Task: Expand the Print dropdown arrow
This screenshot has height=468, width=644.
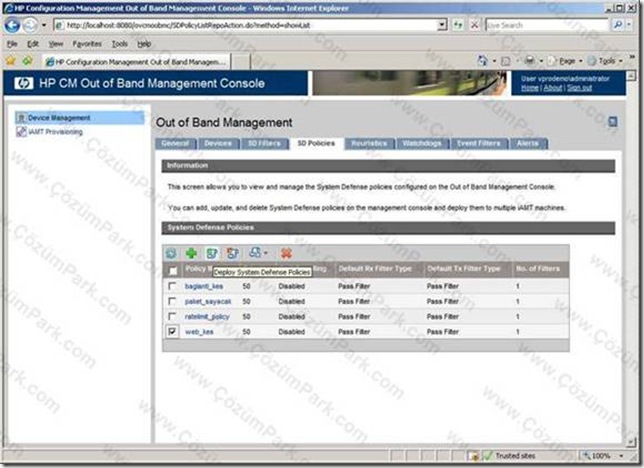Action: click(x=541, y=61)
